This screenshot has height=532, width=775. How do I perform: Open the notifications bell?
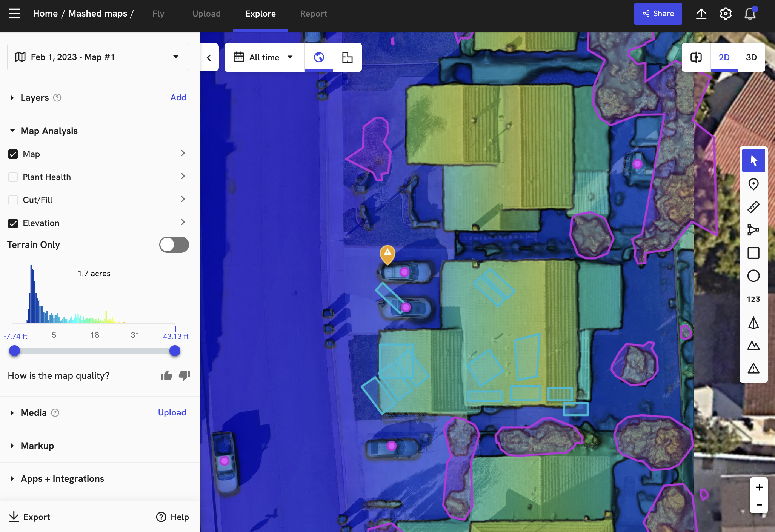[x=750, y=14]
